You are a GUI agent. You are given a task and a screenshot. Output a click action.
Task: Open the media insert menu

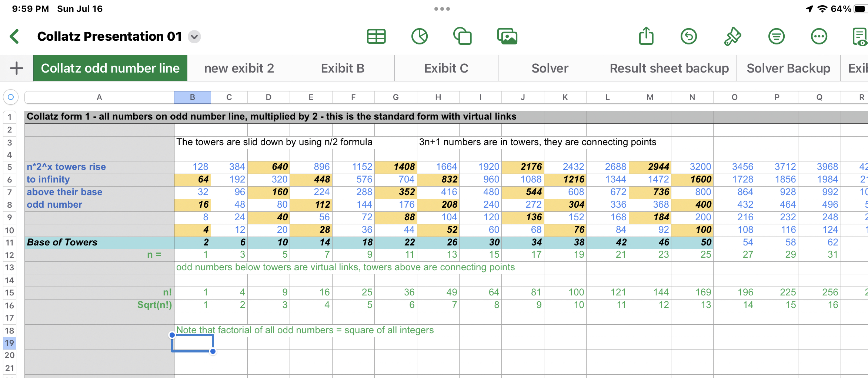507,36
